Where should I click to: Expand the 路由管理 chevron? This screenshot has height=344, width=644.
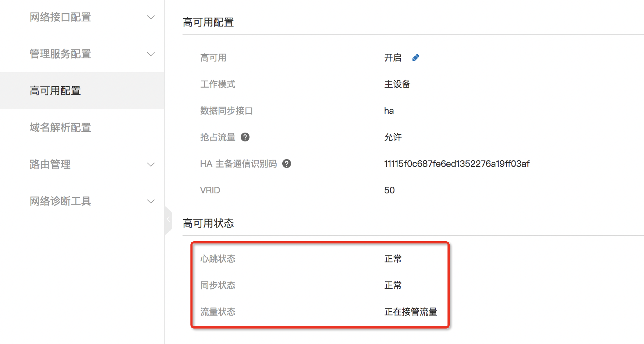coord(151,165)
